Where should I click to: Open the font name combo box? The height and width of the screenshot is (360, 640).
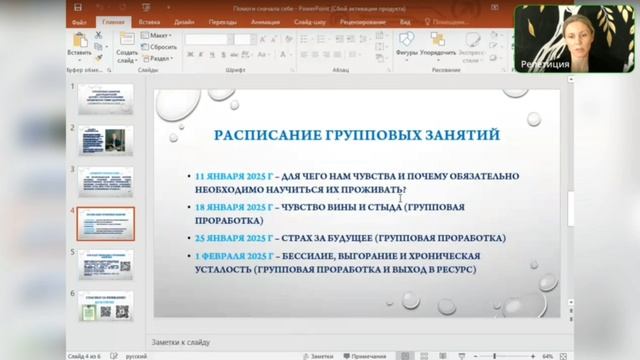coord(209,39)
